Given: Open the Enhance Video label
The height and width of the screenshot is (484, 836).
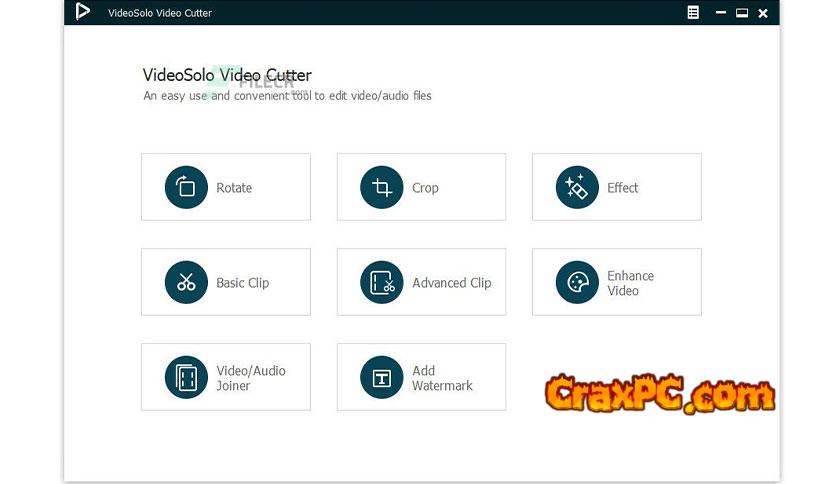Looking at the screenshot, I should point(630,283).
